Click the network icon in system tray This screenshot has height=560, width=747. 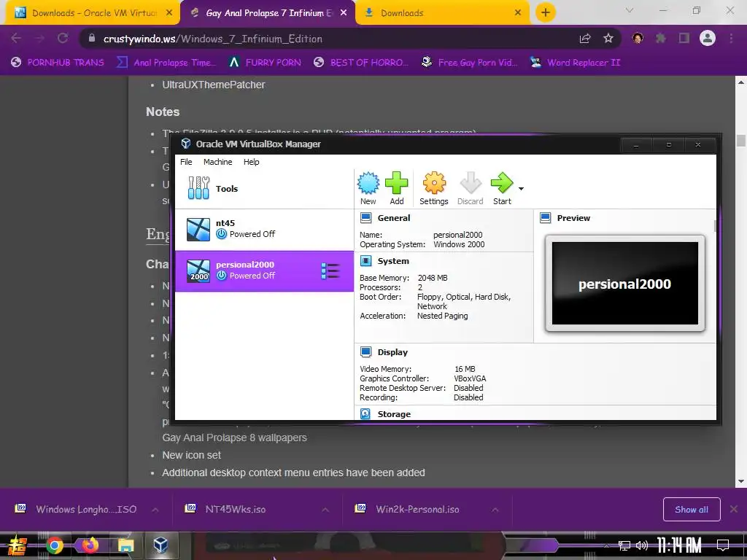tap(624, 545)
